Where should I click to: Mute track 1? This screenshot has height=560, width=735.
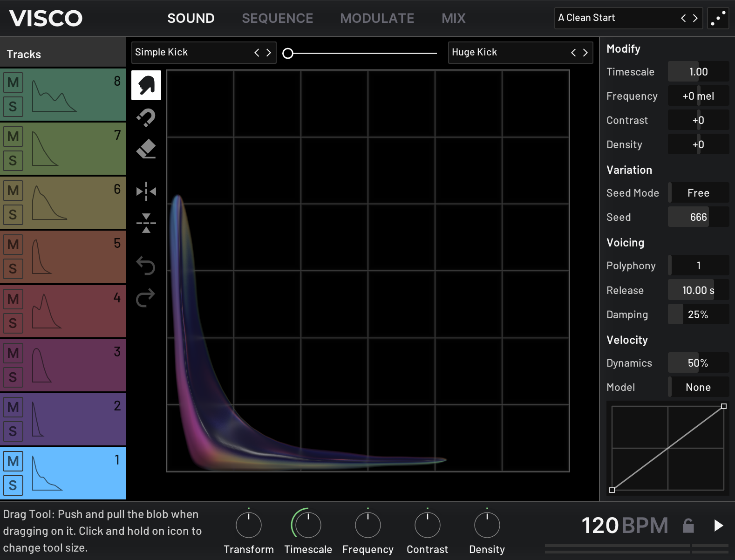point(13,461)
